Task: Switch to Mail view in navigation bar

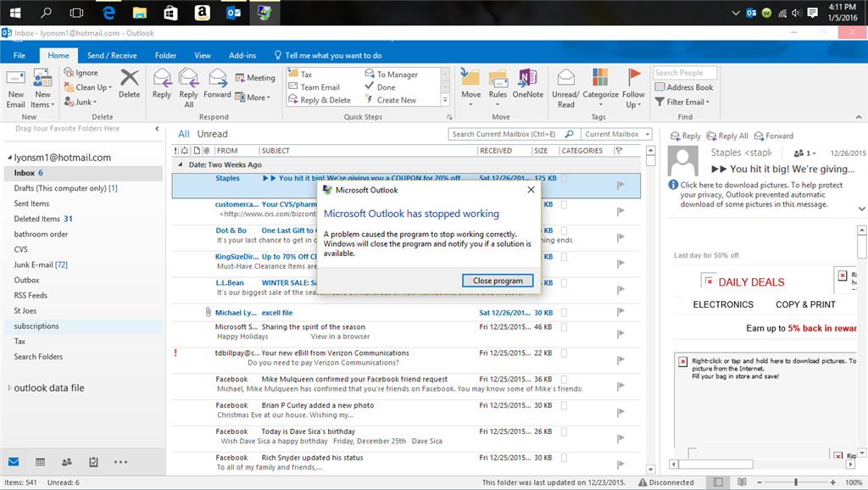Action: tap(14, 462)
